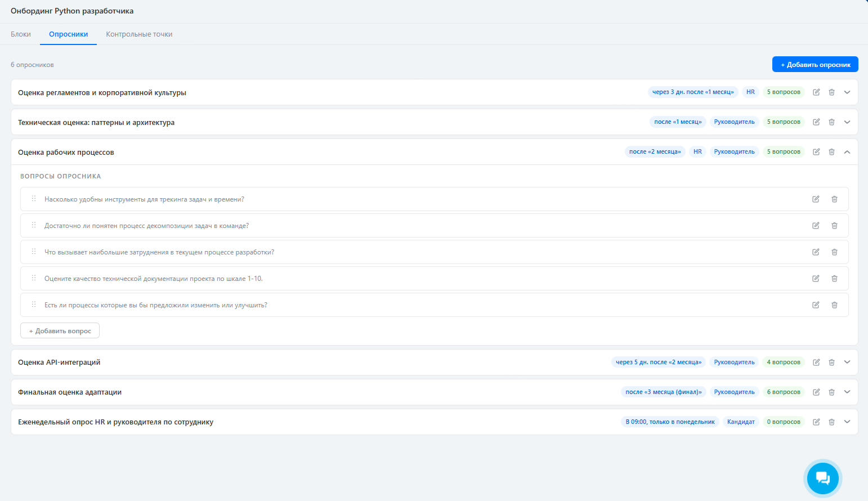Collapse the 'Оценка рабочих процессов' section
Viewport: 868px width, 501px height.
pyautogui.click(x=847, y=152)
